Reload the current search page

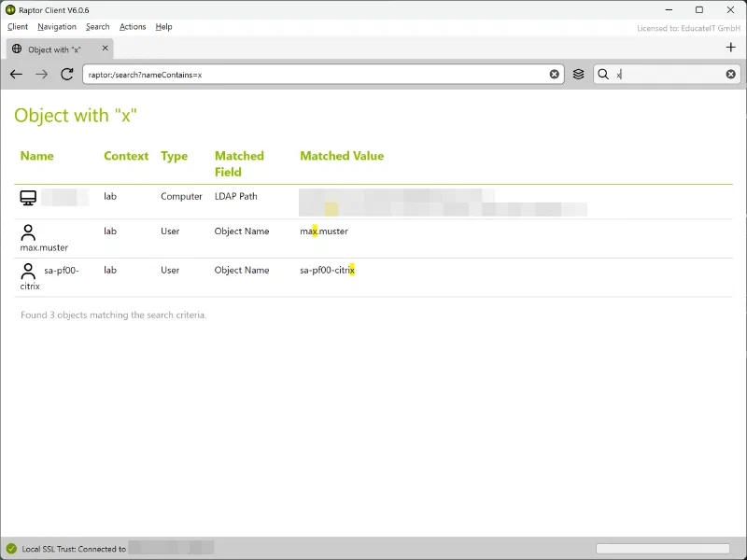[x=66, y=75]
